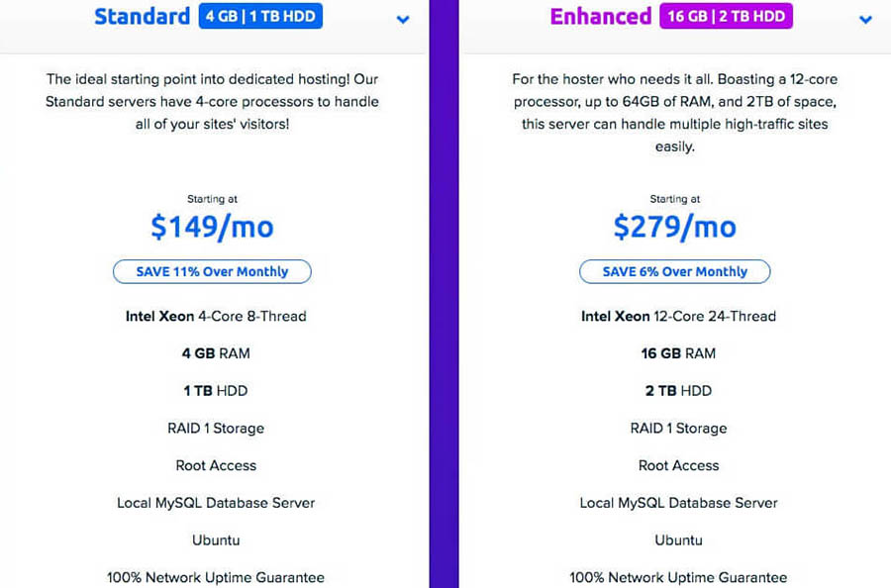Expand the Enhanced plan chevron arrow

[x=865, y=19]
